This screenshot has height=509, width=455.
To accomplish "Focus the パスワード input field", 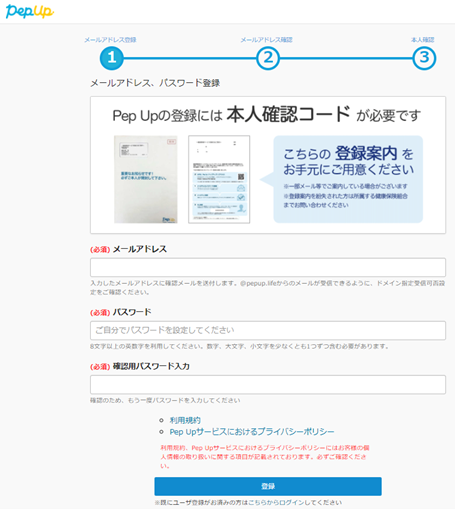I will (268, 330).
